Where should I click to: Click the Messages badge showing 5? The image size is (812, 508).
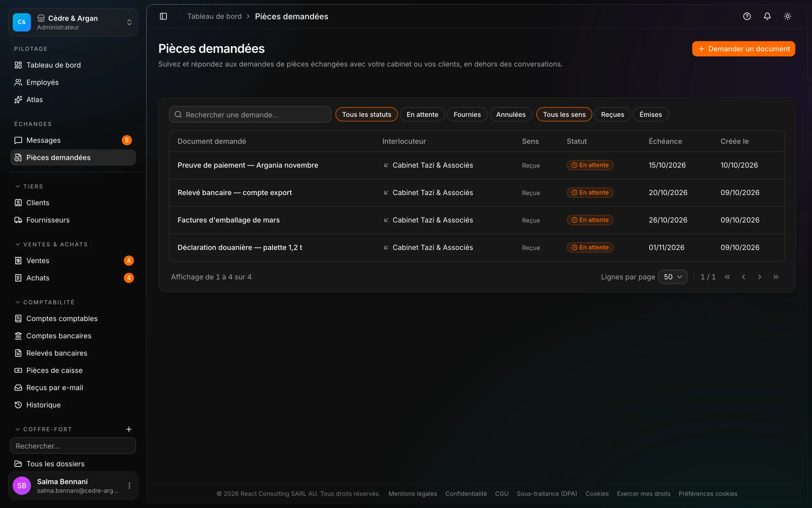pyautogui.click(x=127, y=140)
